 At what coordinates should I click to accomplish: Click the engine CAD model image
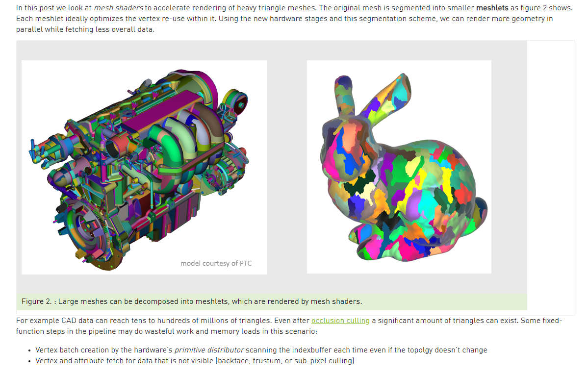144,167
